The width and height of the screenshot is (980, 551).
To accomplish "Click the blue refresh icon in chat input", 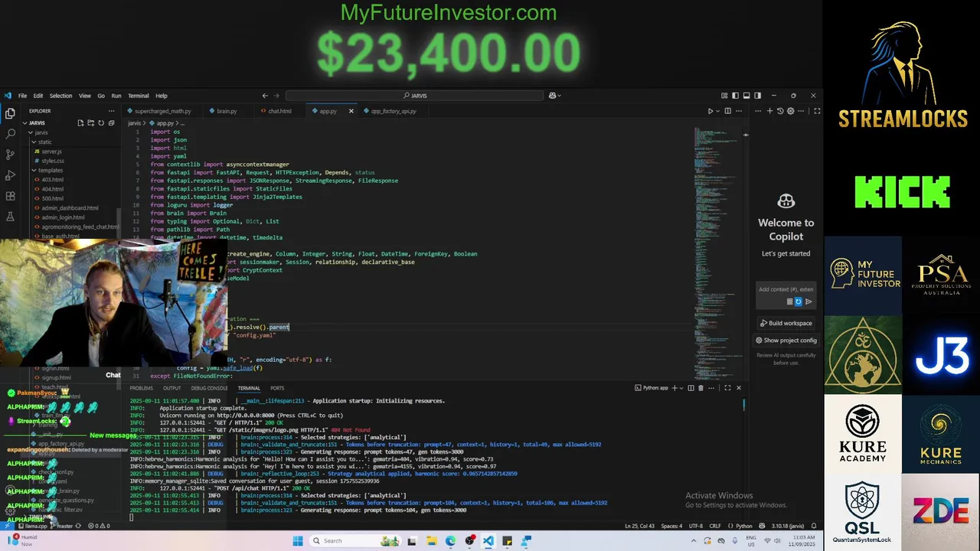I will pos(799,302).
